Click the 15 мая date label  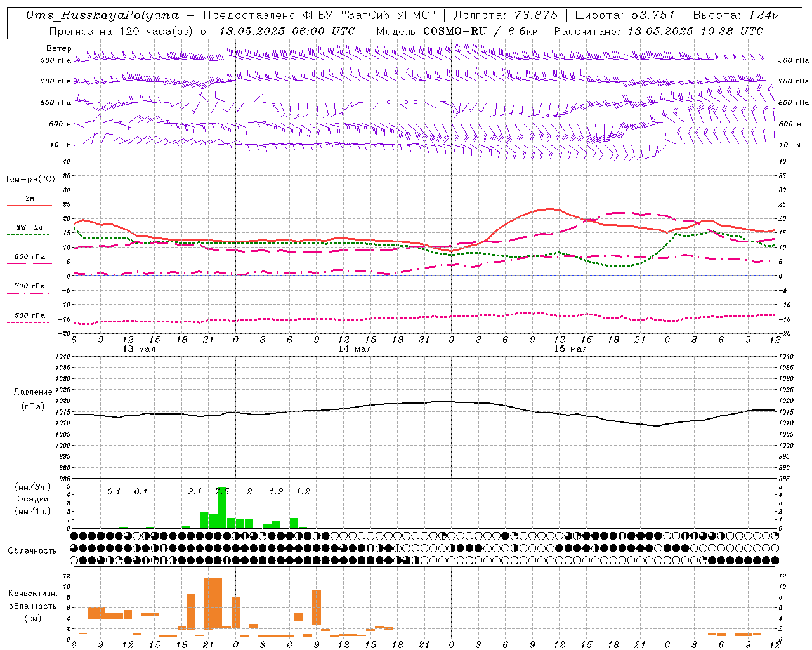point(570,349)
